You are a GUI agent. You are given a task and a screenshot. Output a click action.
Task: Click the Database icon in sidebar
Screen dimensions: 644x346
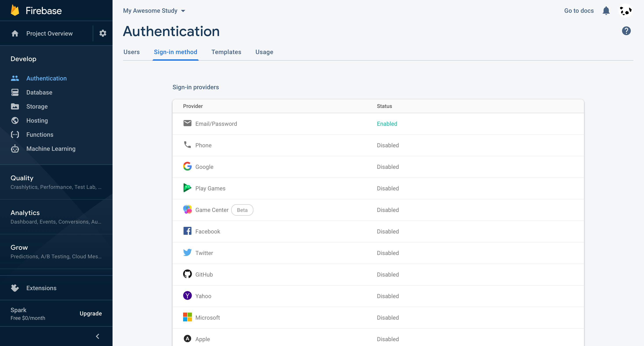tap(15, 92)
